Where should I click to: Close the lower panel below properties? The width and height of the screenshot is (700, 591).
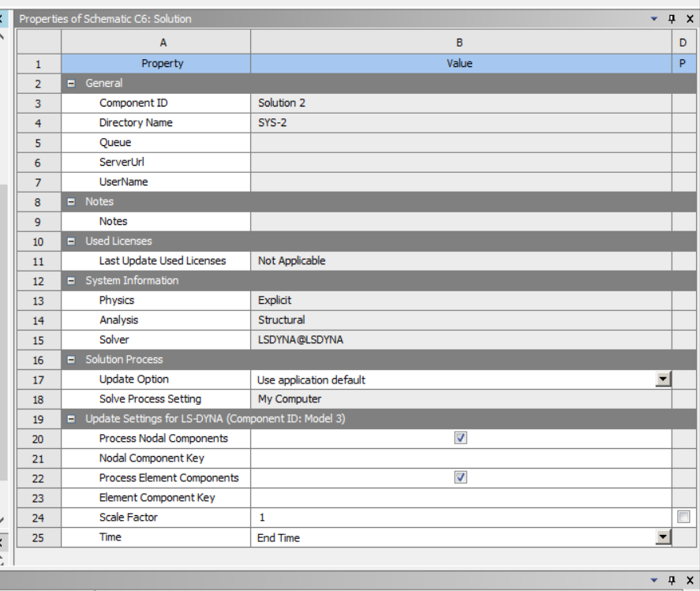coord(690,580)
